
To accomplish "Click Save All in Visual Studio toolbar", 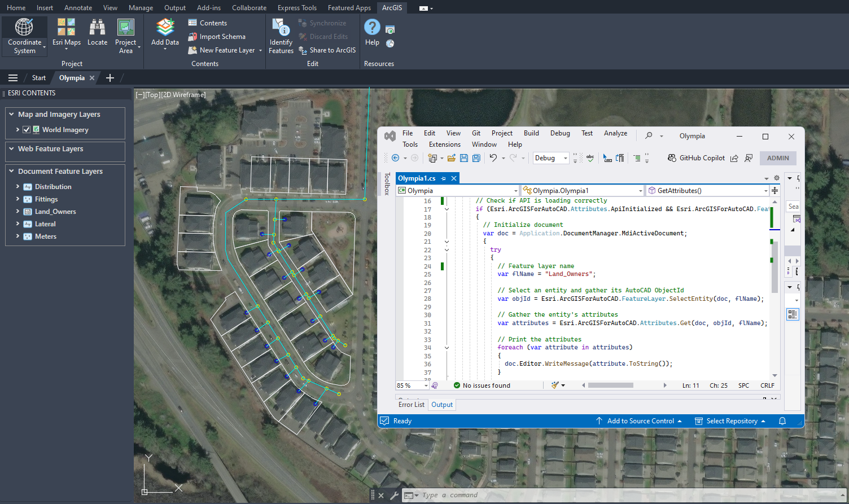I will point(476,158).
